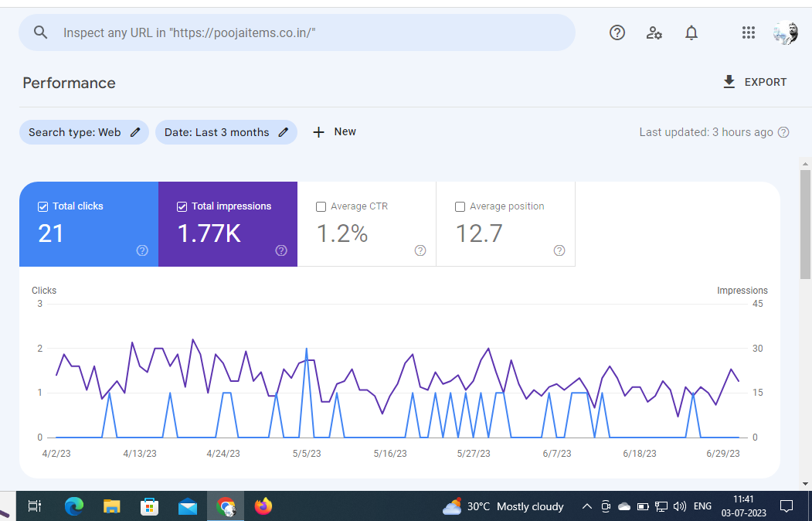Image resolution: width=812 pixels, height=521 pixels.
Task: Open the Help icon in top bar
Action: coord(617,32)
